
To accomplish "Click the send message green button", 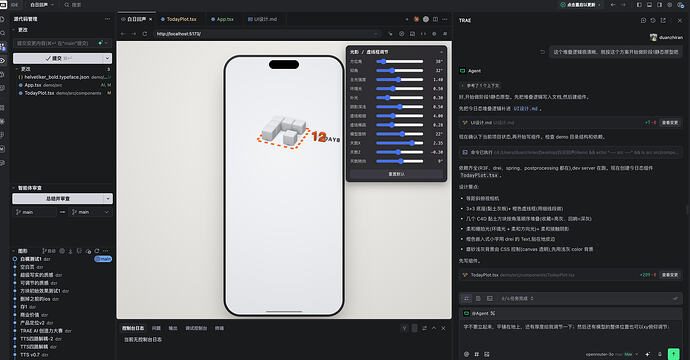I will pos(673,354).
